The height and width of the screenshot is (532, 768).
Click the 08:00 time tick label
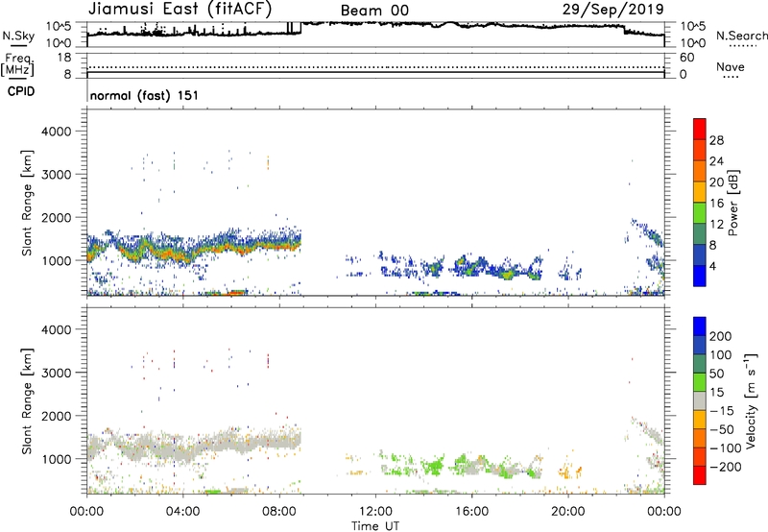(x=279, y=512)
